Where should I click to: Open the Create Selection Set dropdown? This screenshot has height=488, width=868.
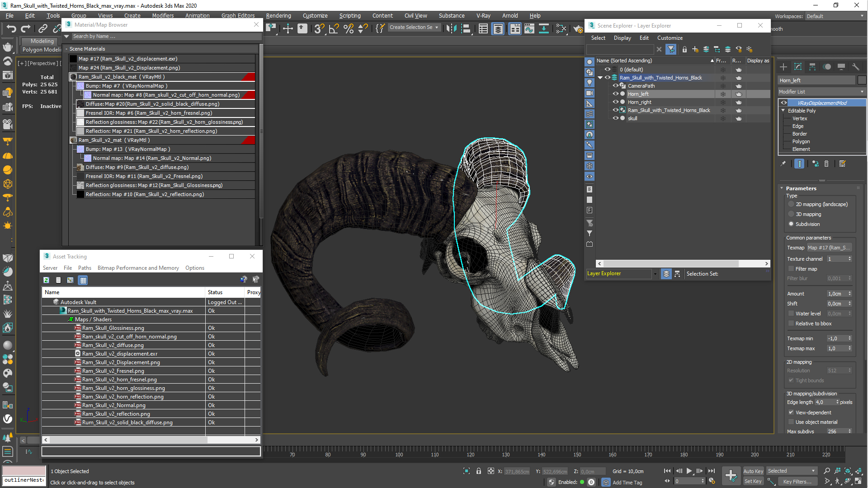[414, 28]
